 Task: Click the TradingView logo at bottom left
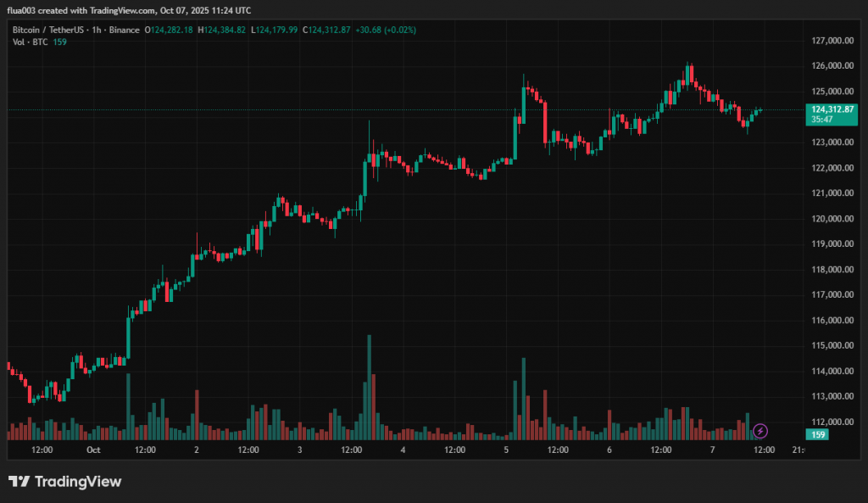click(x=65, y=482)
